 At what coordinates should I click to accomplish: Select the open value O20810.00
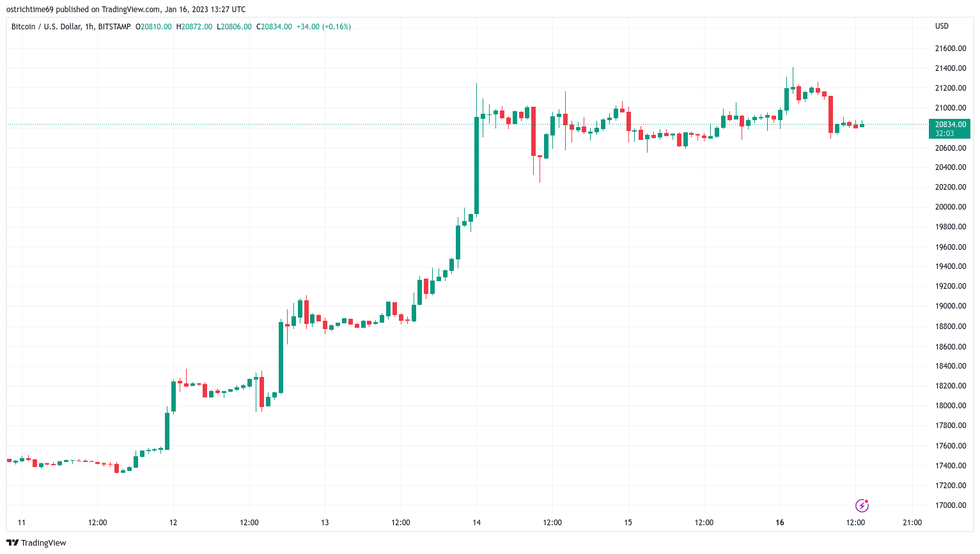[x=153, y=27]
